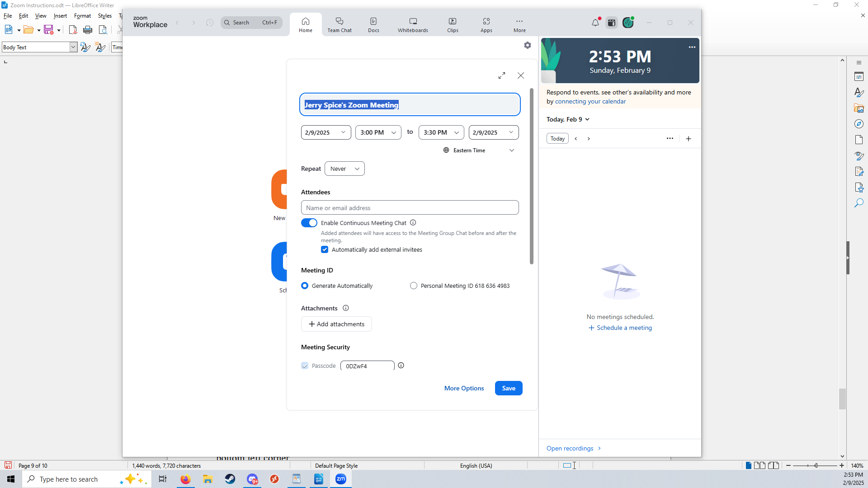Open Zoom profile avatar menu
This screenshot has height=488, width=868.
point(628,23)
